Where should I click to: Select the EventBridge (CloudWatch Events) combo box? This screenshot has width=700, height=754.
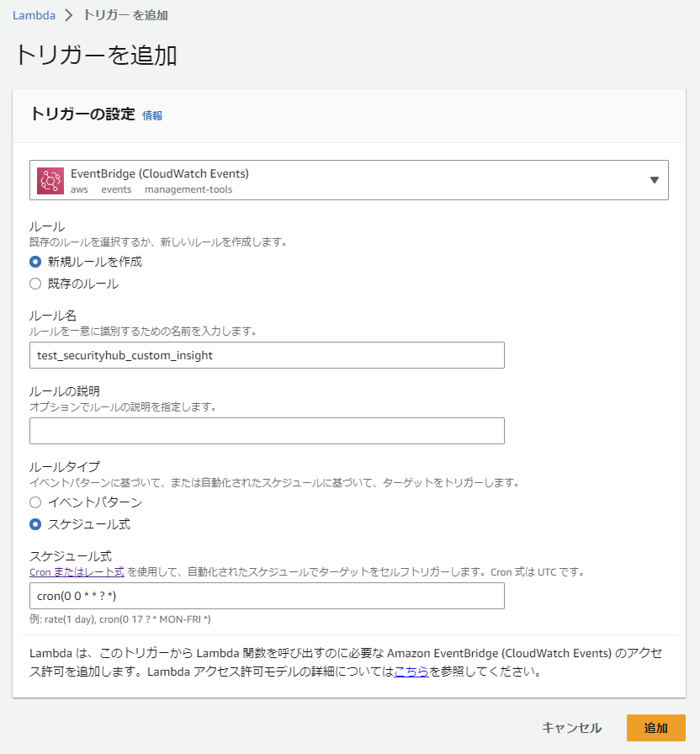pyautogui.click(x=348, y=180)
